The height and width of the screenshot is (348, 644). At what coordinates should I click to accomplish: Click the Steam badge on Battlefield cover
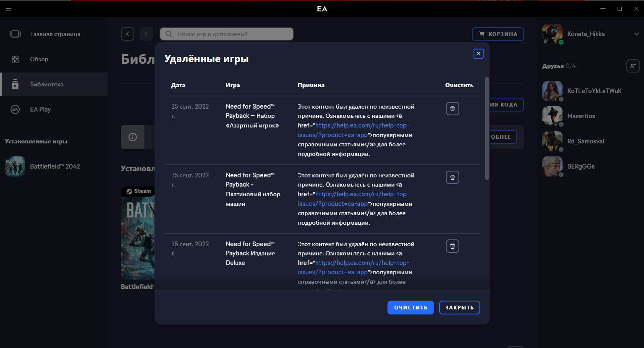tap(139, 191)
